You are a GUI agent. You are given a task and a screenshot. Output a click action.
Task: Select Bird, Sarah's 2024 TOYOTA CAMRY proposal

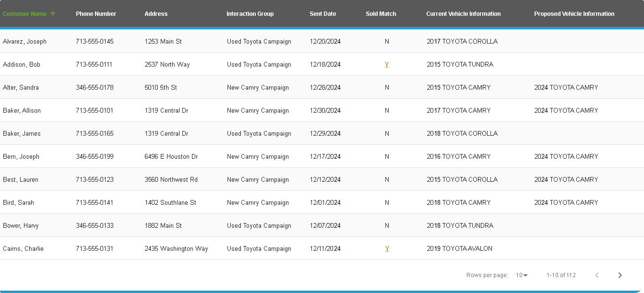pos(566,203)
